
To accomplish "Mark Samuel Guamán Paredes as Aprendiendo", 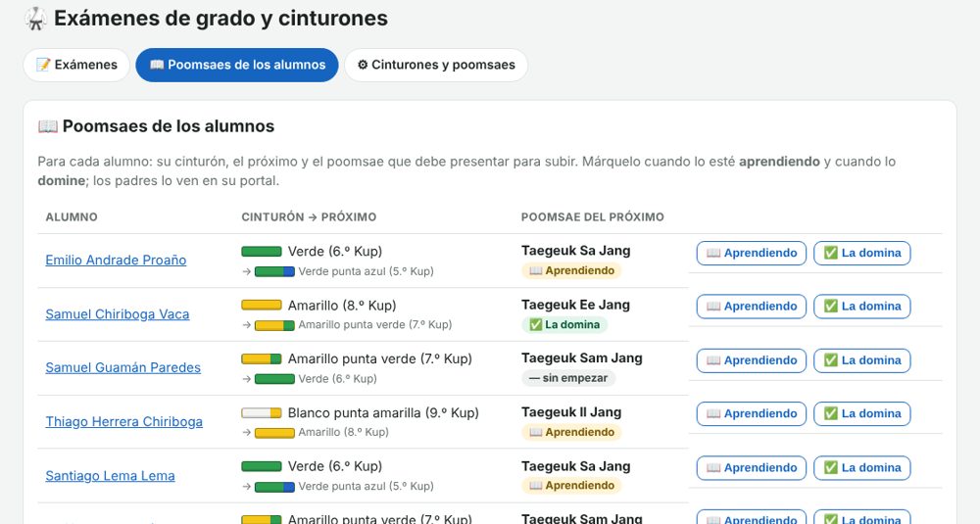I will (752, 360).
